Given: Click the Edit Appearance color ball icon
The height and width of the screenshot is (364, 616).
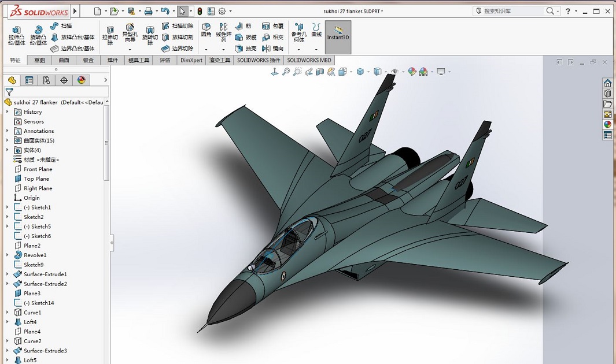Looking at the screenshot, I should 412,72.
